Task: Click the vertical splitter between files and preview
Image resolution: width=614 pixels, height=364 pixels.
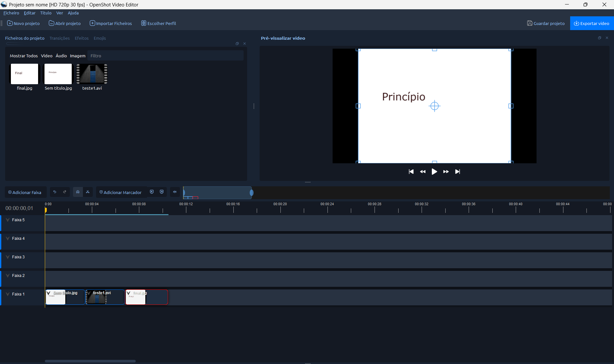Action: (x=254, y=106)
